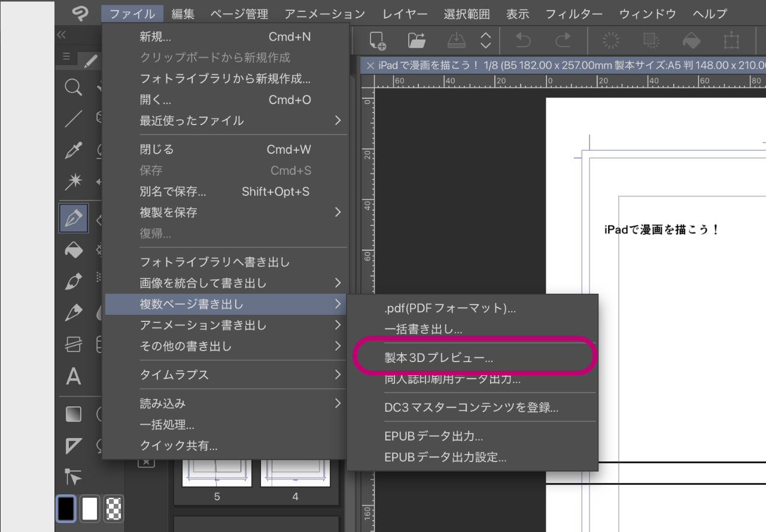Click the Transform icon in the toolbar

pos(731,41)
